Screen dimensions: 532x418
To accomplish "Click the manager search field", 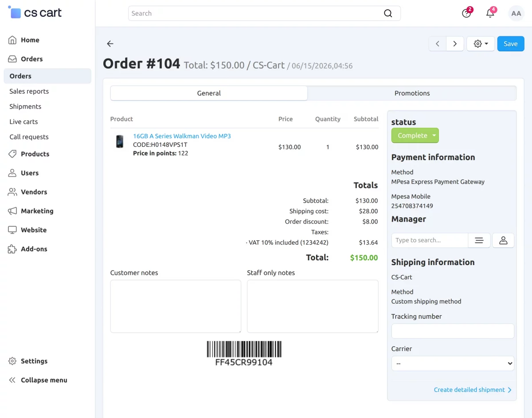I will [430, 240].
